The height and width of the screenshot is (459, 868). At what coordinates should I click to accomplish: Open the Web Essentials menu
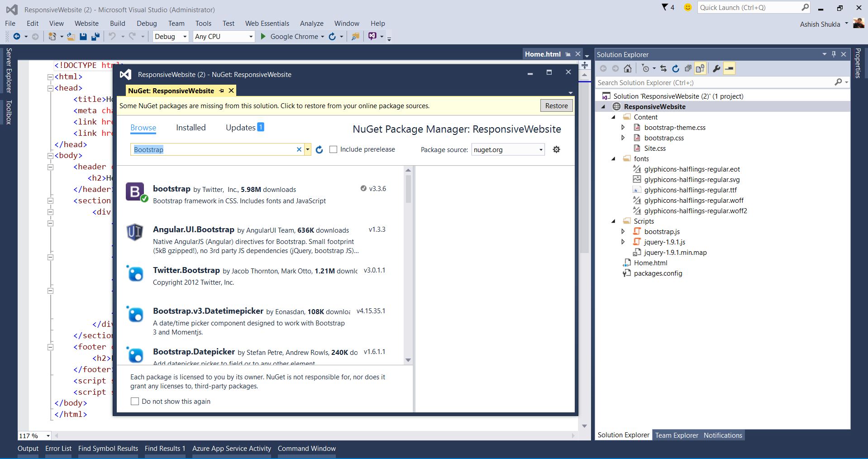[267, 24]
